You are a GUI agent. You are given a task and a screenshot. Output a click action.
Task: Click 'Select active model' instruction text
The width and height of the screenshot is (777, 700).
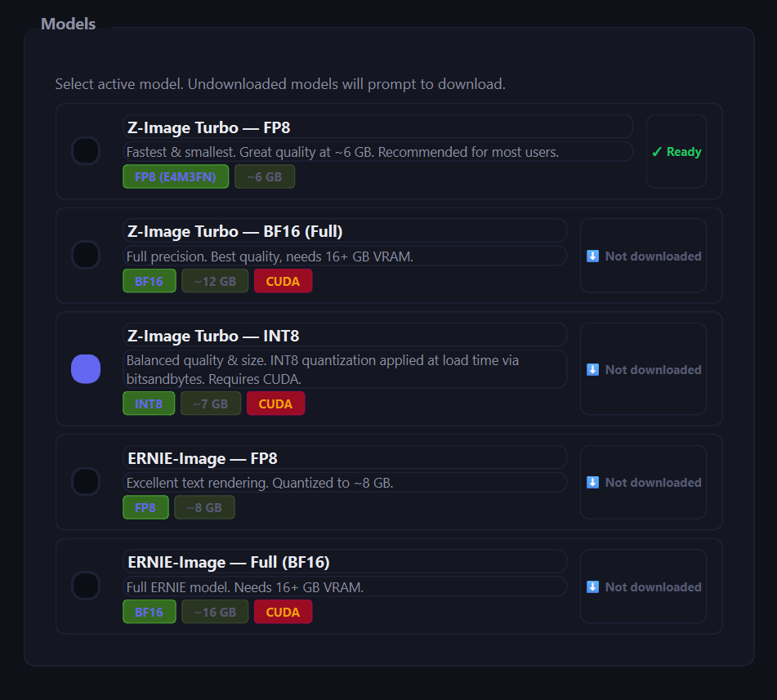coord(280,84)
